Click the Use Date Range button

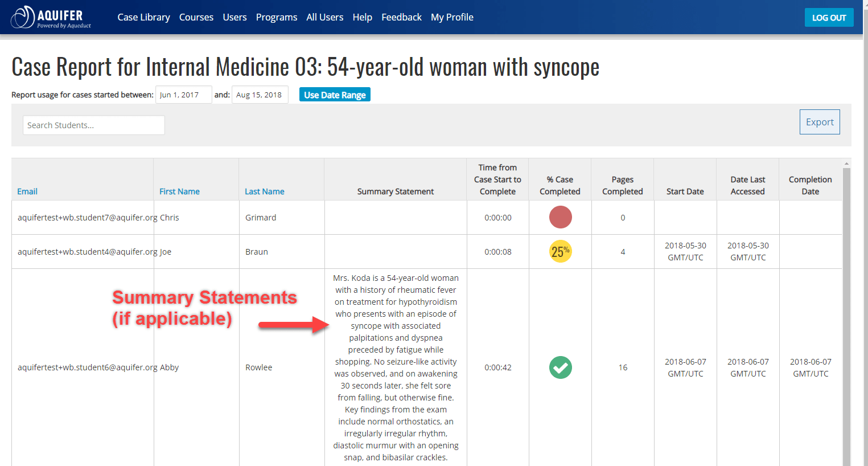(335, 95)
